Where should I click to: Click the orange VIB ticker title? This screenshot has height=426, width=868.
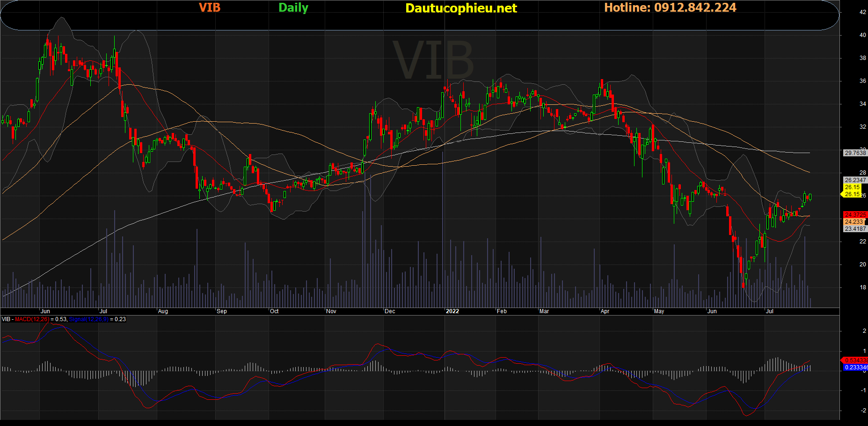(209, 7)
